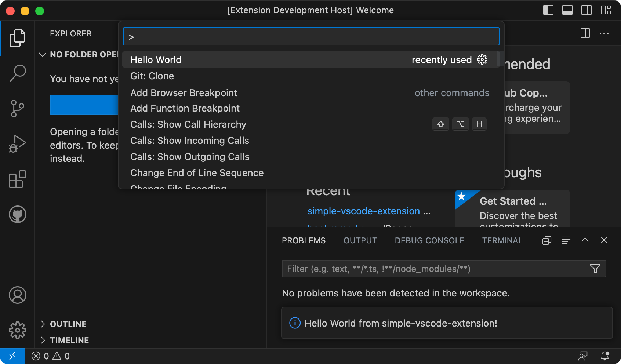Close the bottom panel
This screenshot has width=621, height=364.
point(604,240)
